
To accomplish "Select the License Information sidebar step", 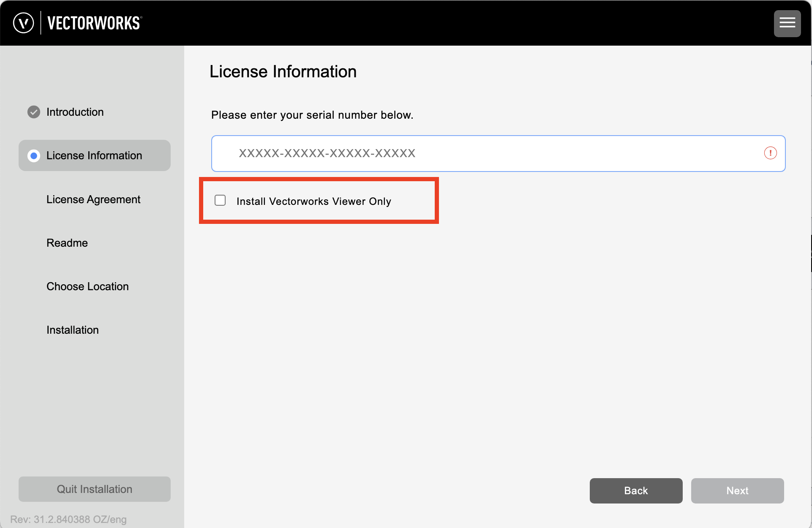I will [x=94, y=155].
